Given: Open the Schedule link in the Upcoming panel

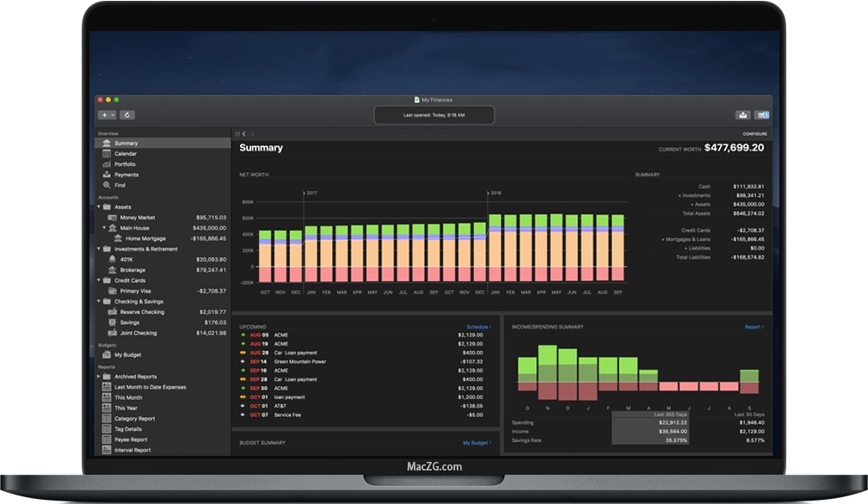Looking at the screenshot, I should 478,328.
